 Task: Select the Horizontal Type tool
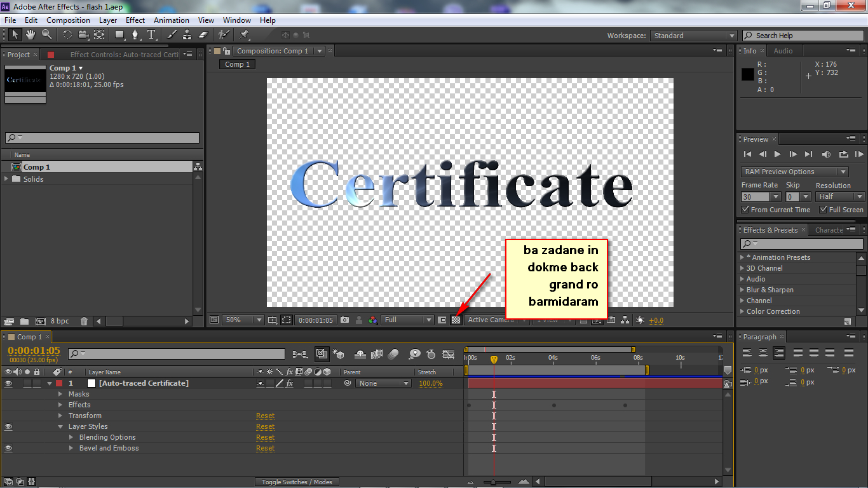[151, 34]
